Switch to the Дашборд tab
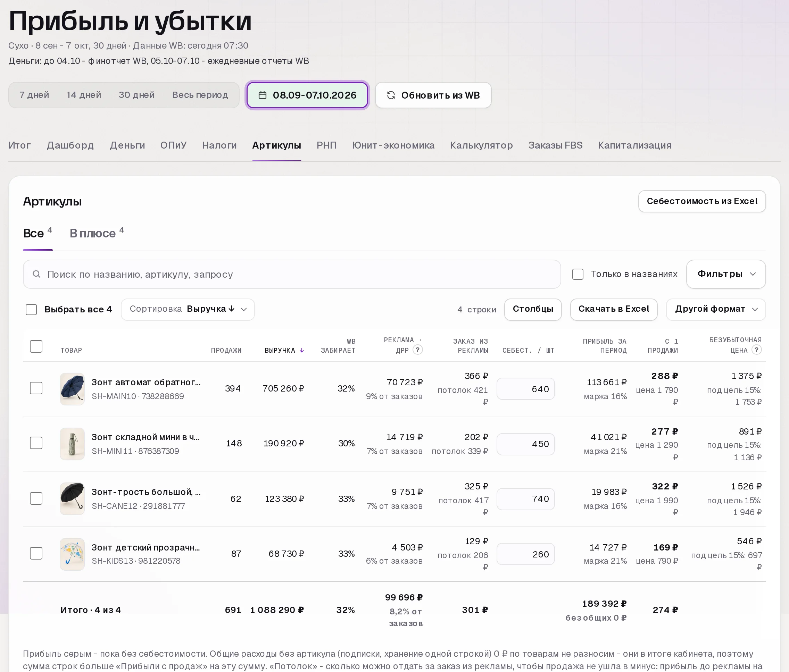Screen dimensions: 789x672 (70, 145)
